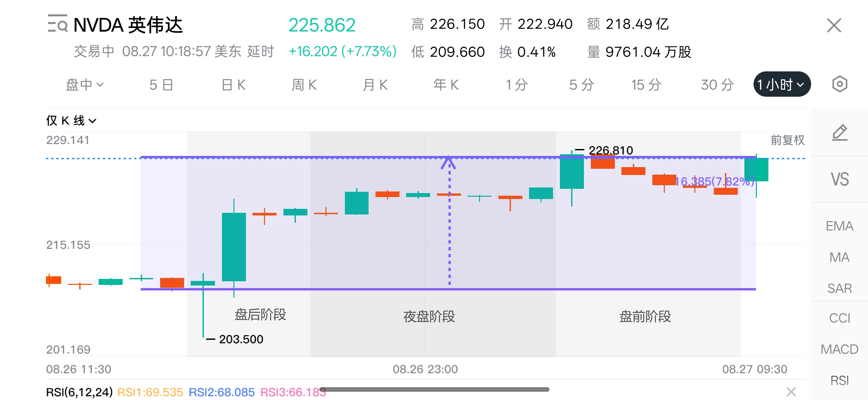Click the RSI2:68.085 value
The height and width of the screenshot is (400, 868).
221,392
